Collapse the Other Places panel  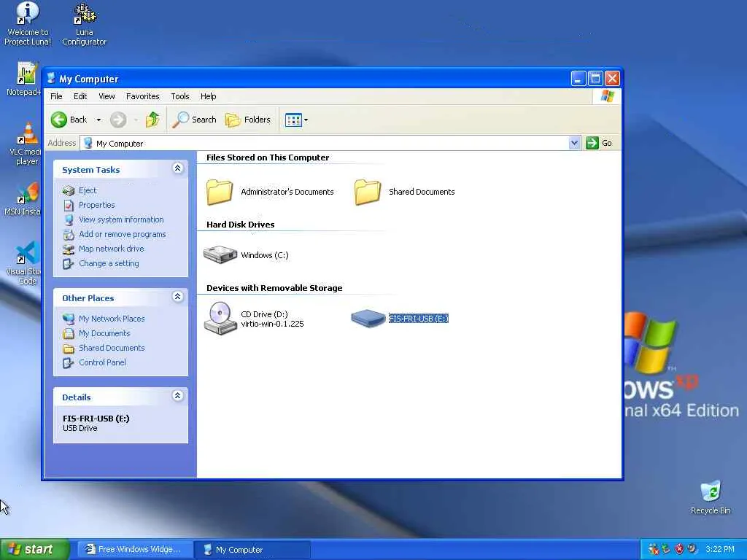(178, 297)
